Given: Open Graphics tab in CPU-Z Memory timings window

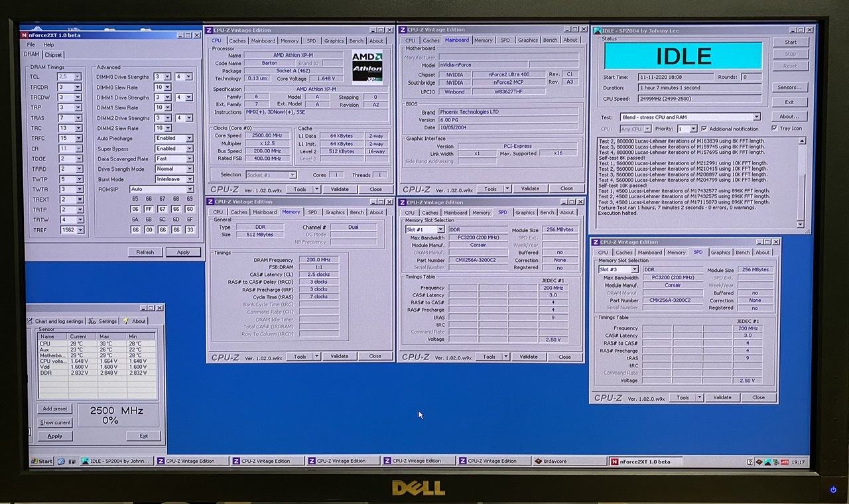Looking at the screenshot, I should pyautogui.click(x=335, y=212).
